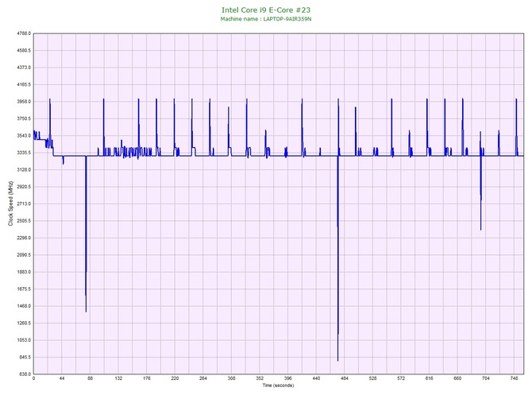Click the 132 x-axis tick label
The height and width of the screenshot is (399, 532).
(x=118, y=378)
